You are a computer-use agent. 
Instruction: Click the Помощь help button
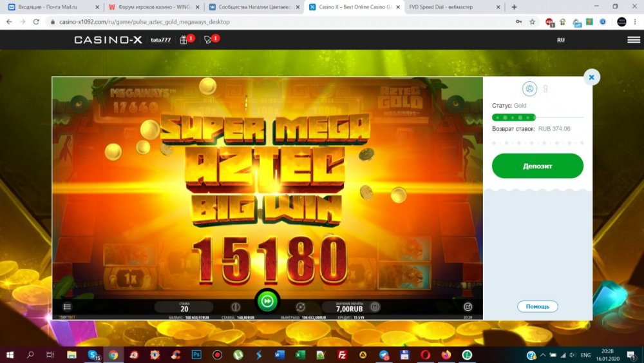click(x=537, y=307)
